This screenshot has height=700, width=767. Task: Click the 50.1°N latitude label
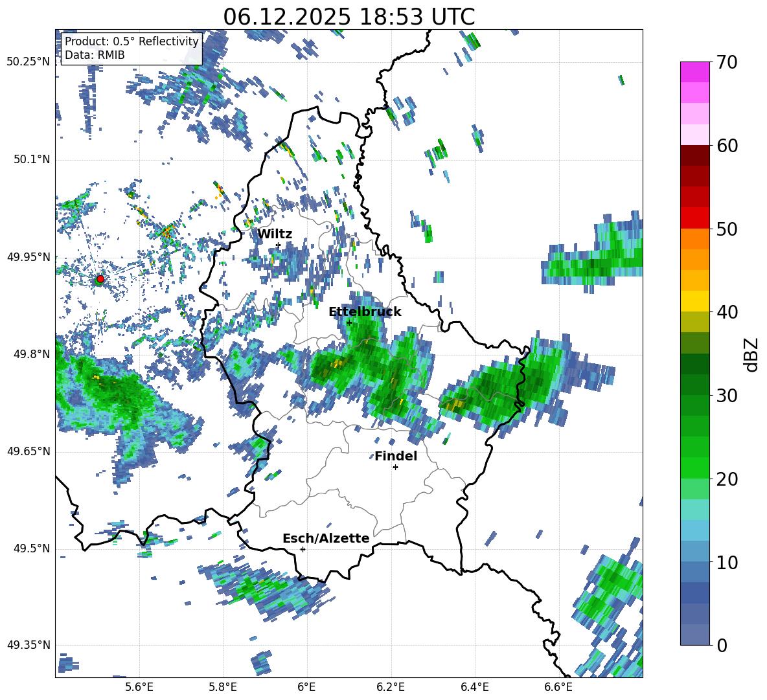click(x=32, y=159)
